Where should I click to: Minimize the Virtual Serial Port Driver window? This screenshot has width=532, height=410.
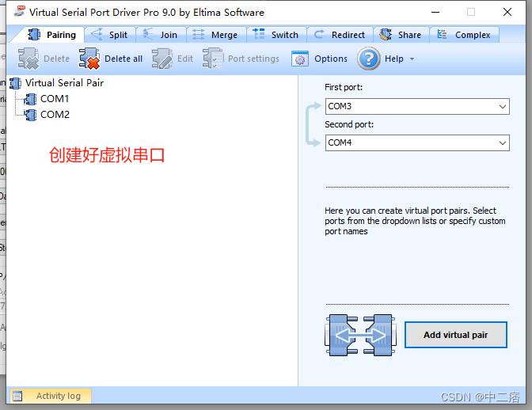point(435,12)
